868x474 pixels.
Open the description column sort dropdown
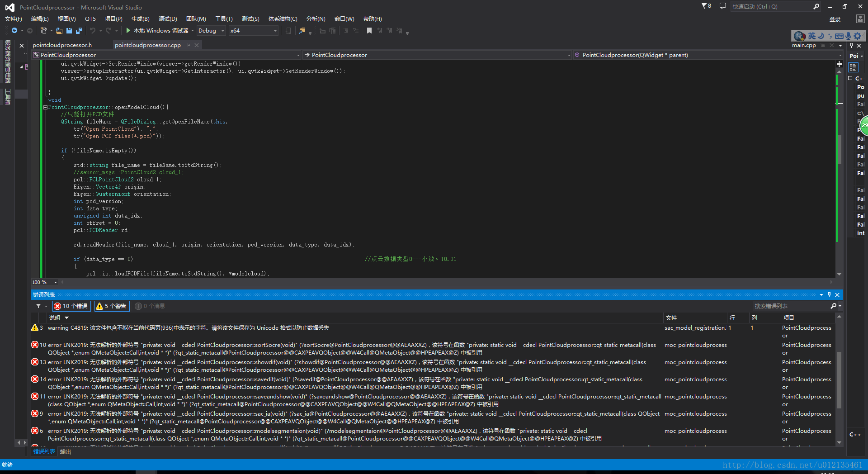(x=67, y=318)
